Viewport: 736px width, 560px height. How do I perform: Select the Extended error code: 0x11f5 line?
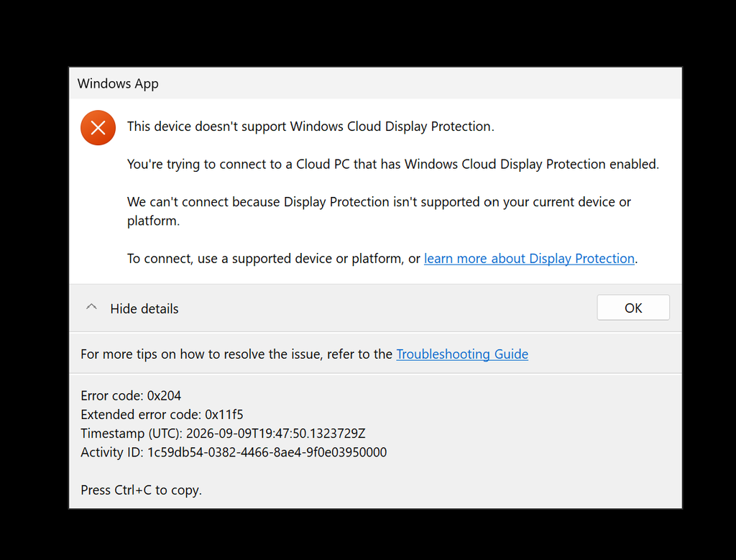point(162,415)
